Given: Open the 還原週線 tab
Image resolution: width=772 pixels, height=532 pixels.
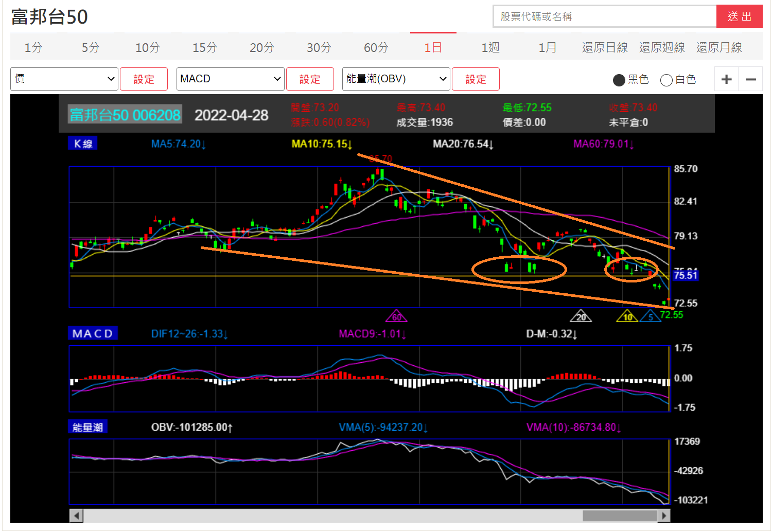Looking at the screenshot, I should click(662, 47).
